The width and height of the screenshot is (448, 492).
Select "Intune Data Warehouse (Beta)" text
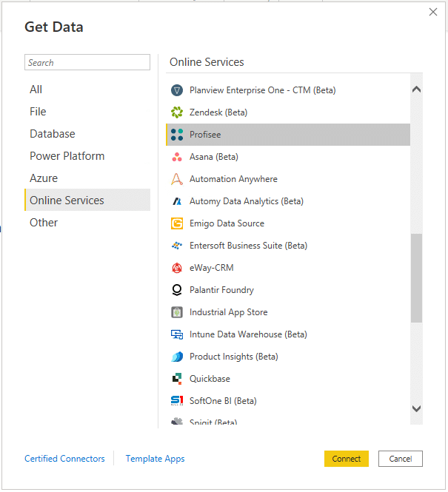pyautogui.click(x=248, y=334)
